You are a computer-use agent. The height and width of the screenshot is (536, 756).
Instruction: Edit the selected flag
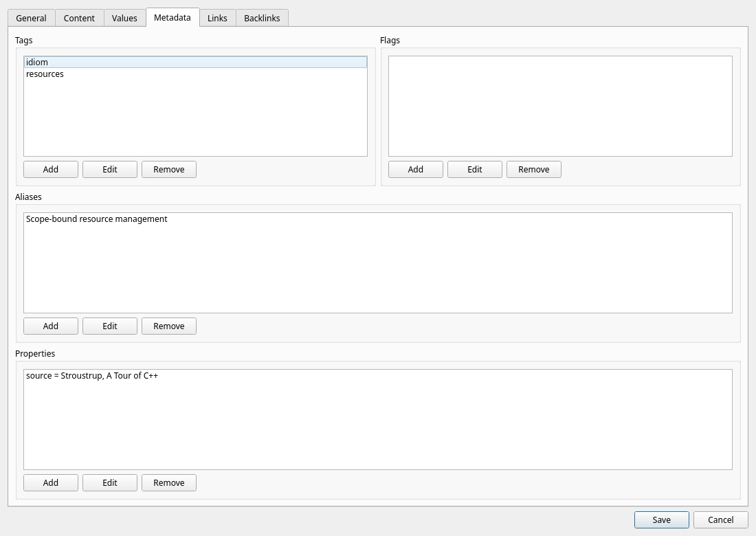(x=475, y=169)
